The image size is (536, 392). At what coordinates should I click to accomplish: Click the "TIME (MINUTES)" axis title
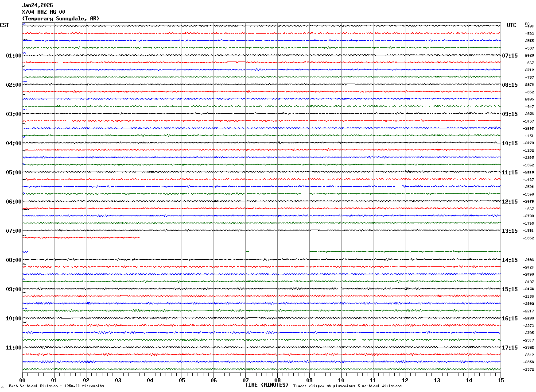tap(267, 385)
